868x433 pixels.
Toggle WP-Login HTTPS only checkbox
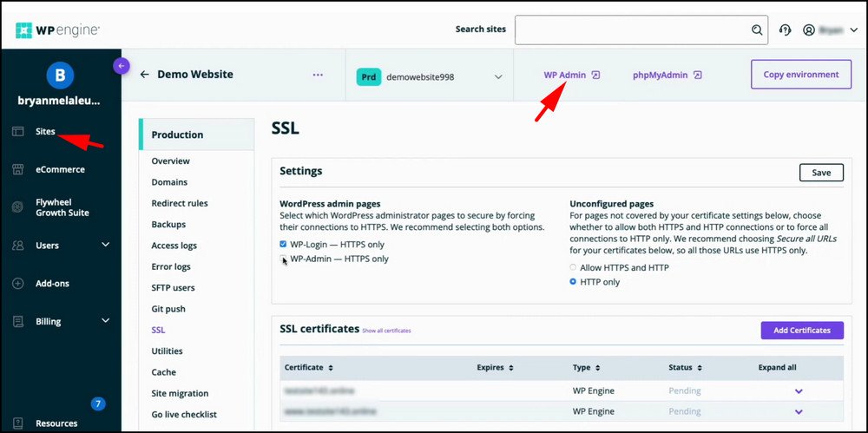point(284,245)
